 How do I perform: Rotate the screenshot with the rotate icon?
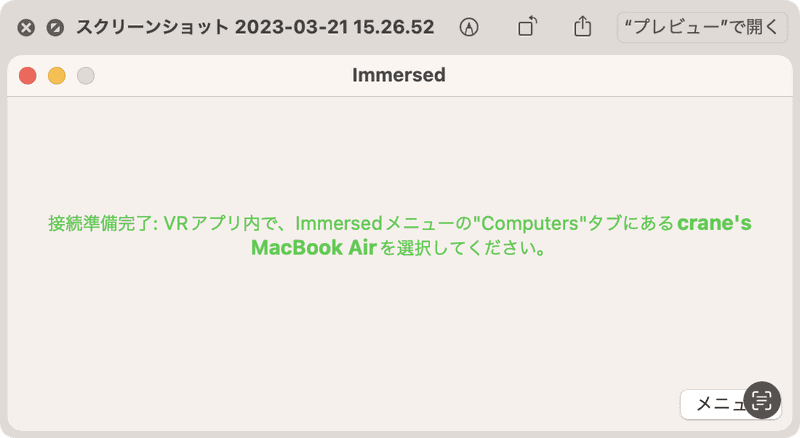coord(527,27)
